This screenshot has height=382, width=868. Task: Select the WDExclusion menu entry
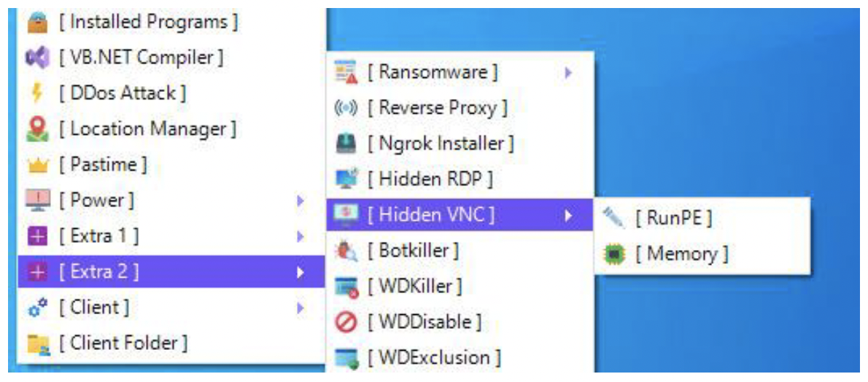(460, 358)
